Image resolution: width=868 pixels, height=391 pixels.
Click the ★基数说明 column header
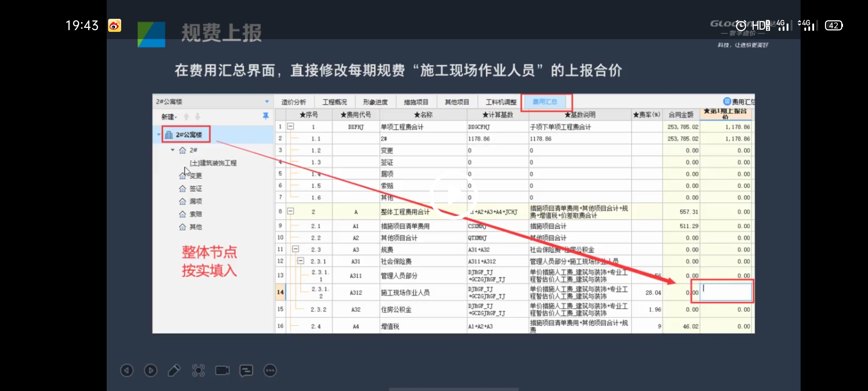pyautogui.click(x=580, y=114)
